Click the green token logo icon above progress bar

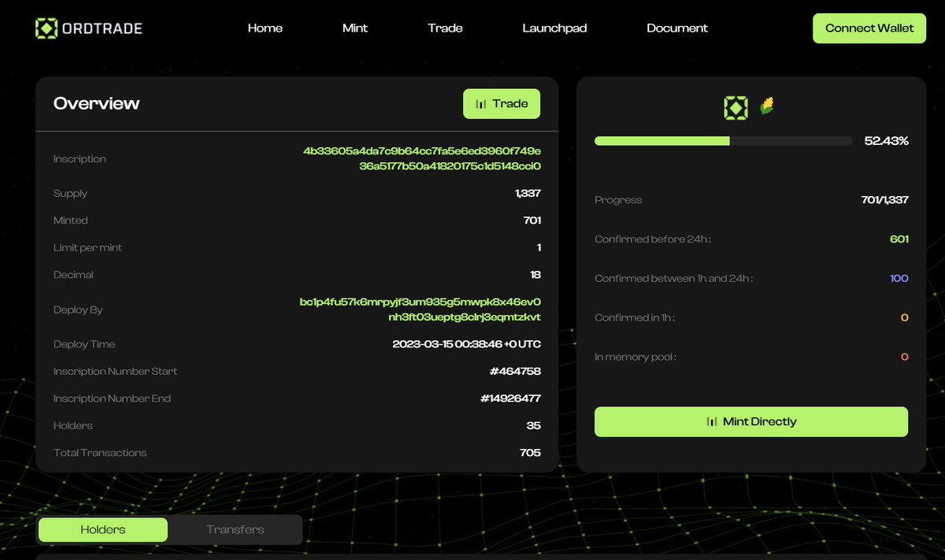tap(736, 108)
